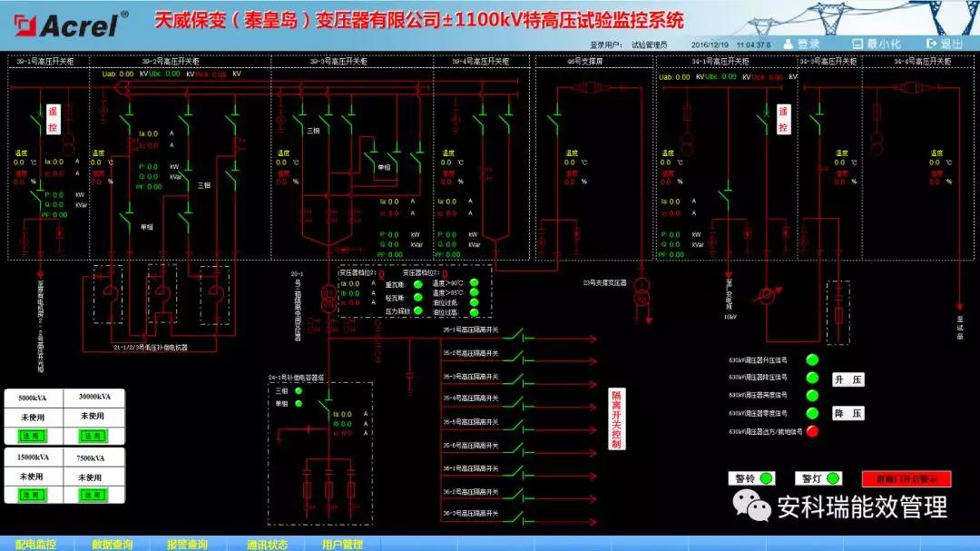This screenshot has width=980, height=551.
Task: Open the 用户管理 tab
Action: (x=342, y=544)
